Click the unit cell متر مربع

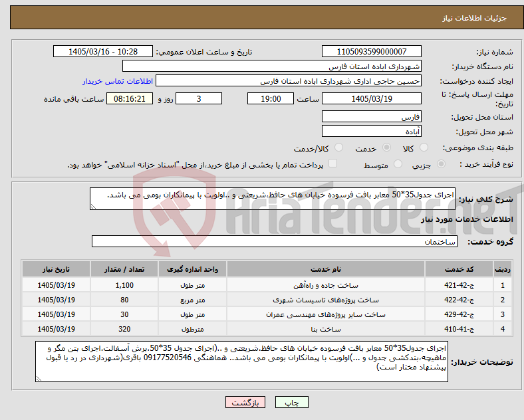[x=192, y=300]
